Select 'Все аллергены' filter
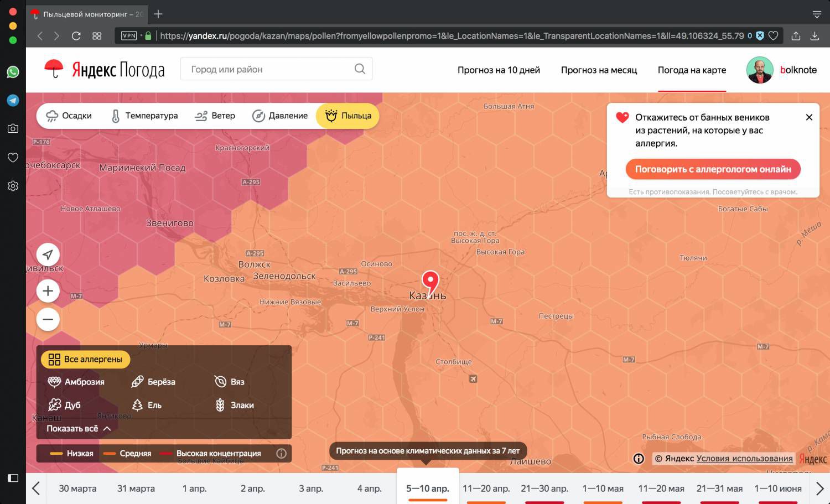 tap(86, 359)
